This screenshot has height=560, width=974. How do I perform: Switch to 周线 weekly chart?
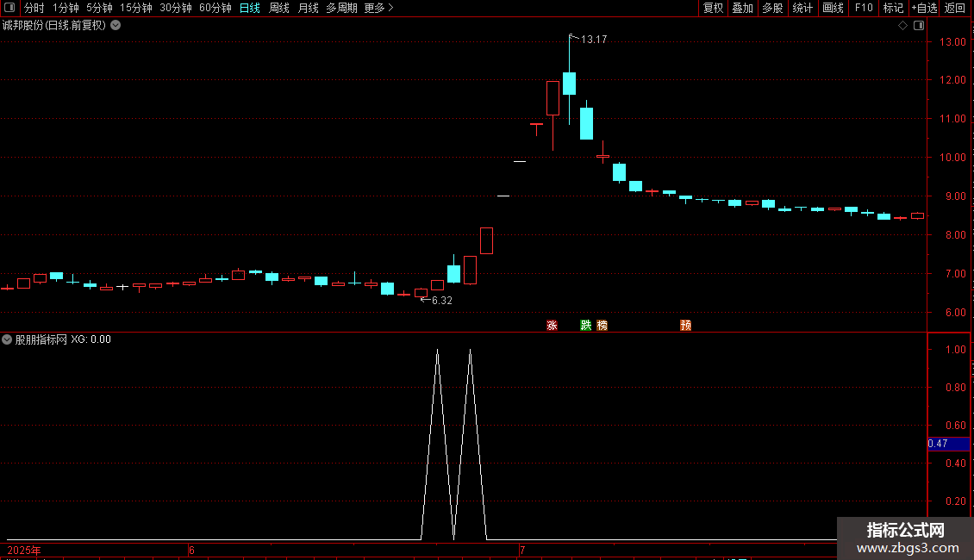[279, 8]
